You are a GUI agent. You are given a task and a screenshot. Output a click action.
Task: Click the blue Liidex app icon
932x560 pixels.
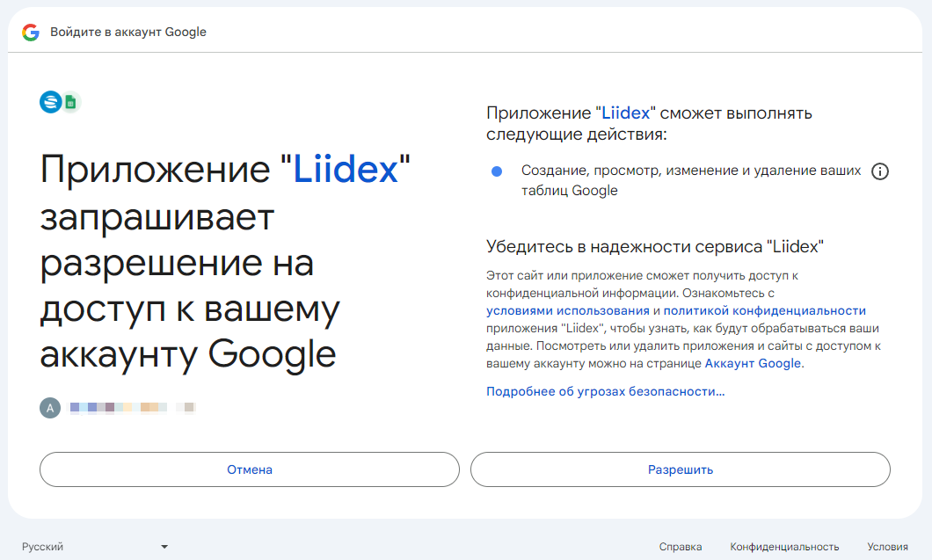pos(51,102)
